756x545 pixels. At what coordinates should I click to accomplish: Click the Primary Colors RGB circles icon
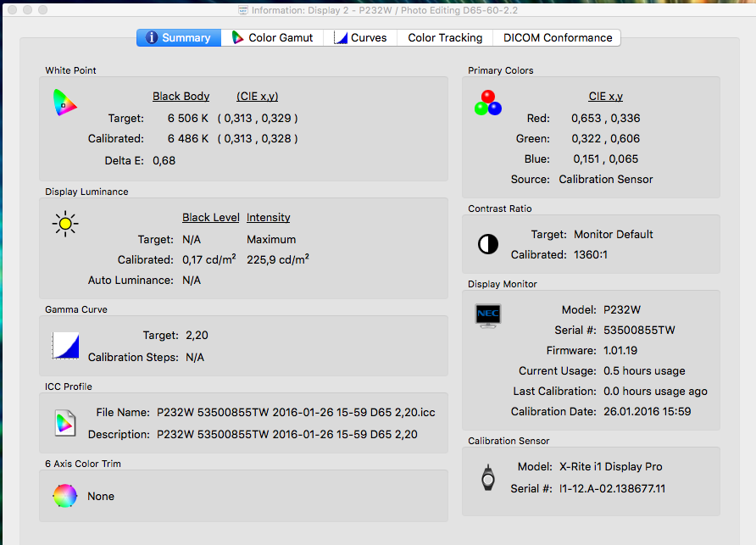pyautogui.click(x=487, y=103)
